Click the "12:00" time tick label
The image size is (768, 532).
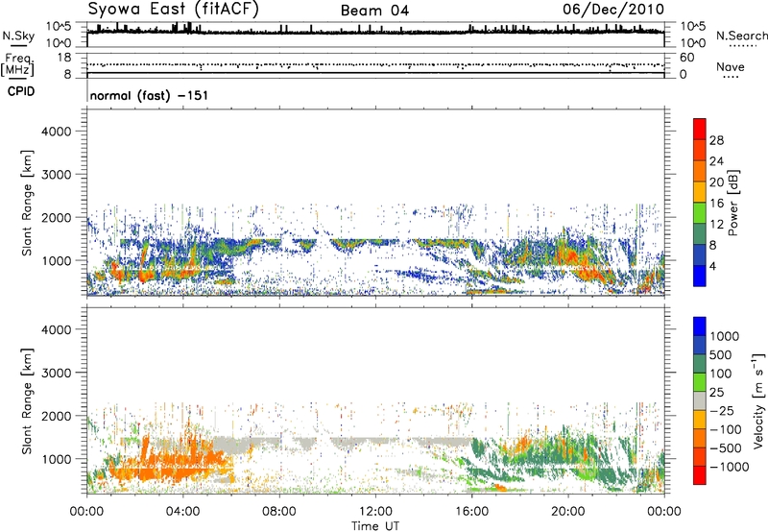coord(375,512)
